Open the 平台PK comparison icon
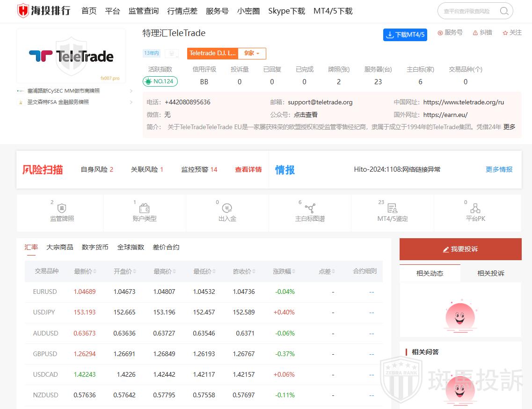The width and height of the screenshot is (532, 409). [x=475, y=208]
